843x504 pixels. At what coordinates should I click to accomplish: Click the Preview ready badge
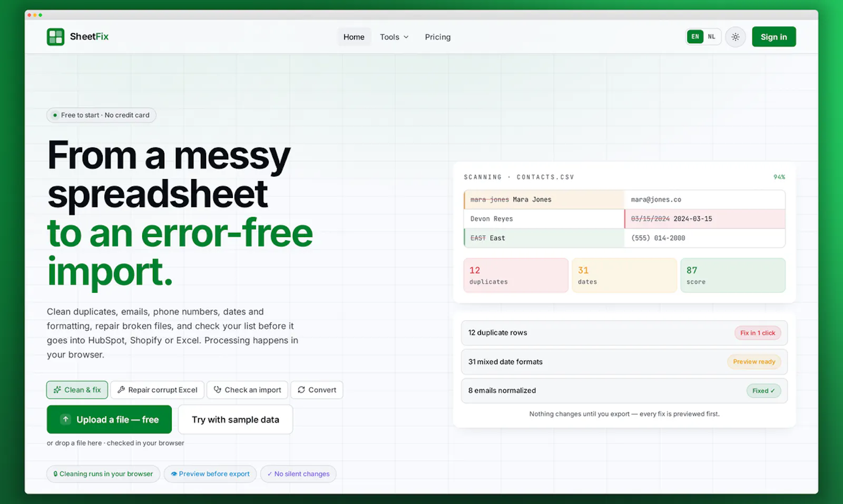(x=754, y=362)
